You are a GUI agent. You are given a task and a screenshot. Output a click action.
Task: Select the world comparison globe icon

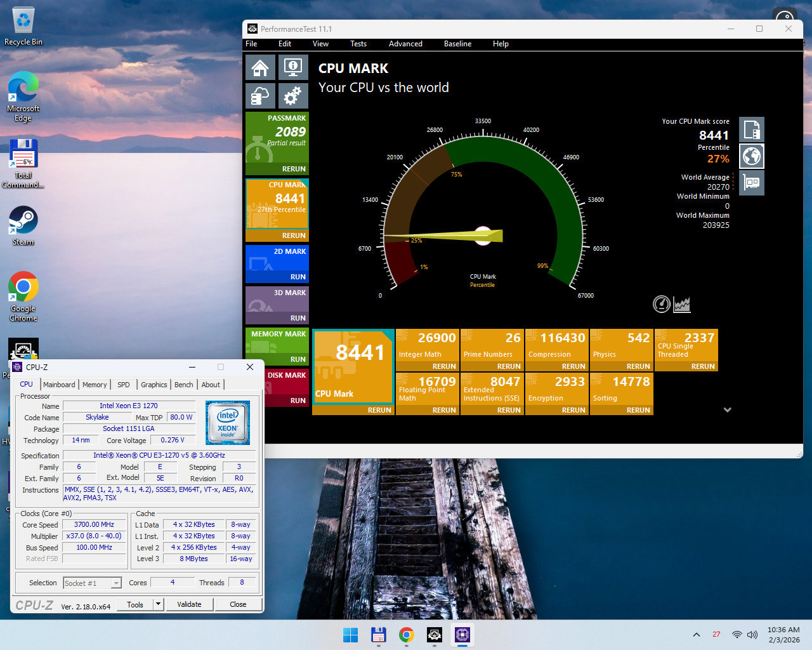(752, 156)
